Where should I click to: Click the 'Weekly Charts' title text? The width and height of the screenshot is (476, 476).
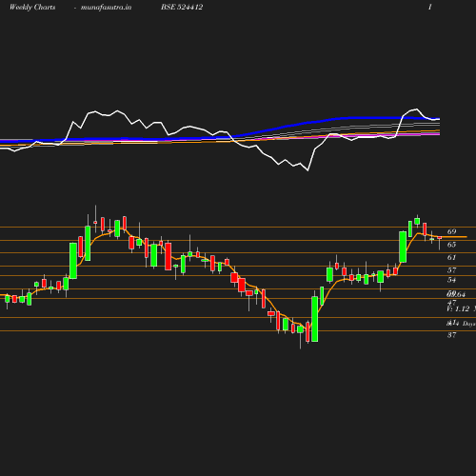32,8
